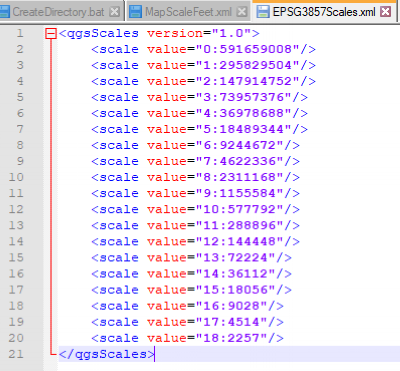Click the scale value "0:591659008"
The image size is (400, 371).
coord(248,49)
